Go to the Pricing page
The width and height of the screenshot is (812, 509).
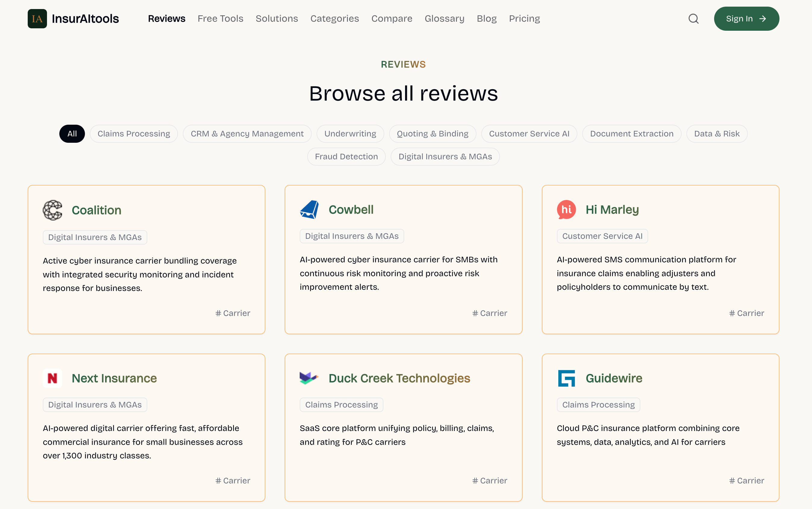(x=524, y=18)
